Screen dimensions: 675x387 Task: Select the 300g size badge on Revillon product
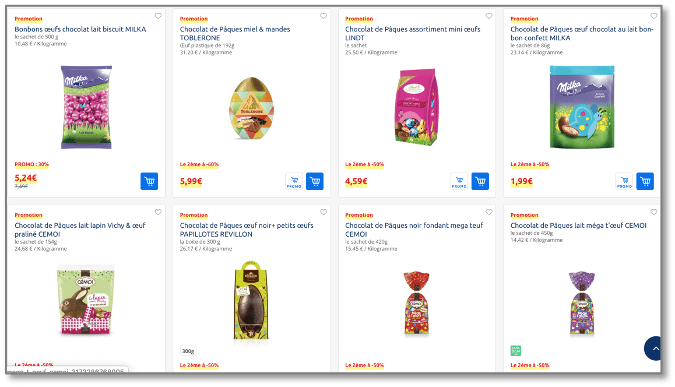tap(188, 351)
